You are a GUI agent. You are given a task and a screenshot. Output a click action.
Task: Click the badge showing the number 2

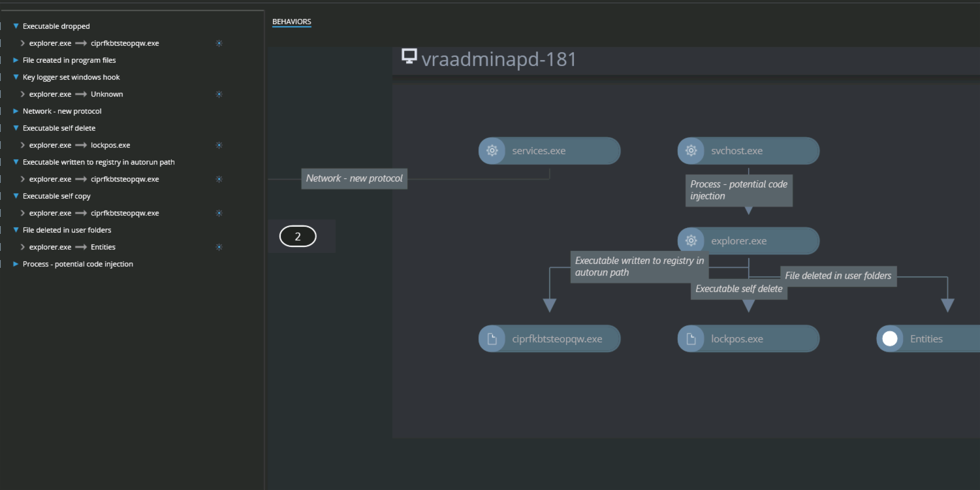[x=298, y=236]
